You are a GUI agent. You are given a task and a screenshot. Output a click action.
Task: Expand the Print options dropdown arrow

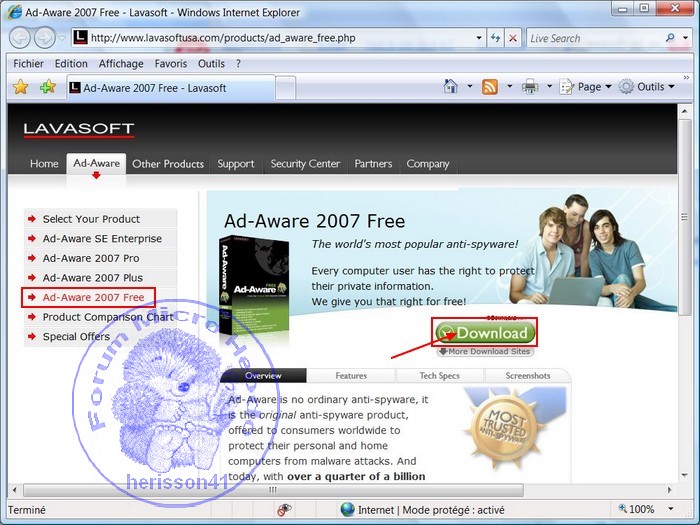point(550,86)
